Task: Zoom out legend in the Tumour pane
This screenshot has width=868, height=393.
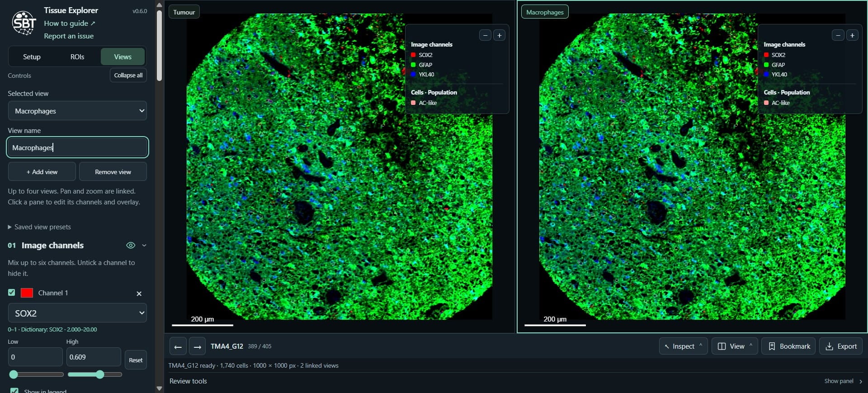Action: click(x=485, y=35)
